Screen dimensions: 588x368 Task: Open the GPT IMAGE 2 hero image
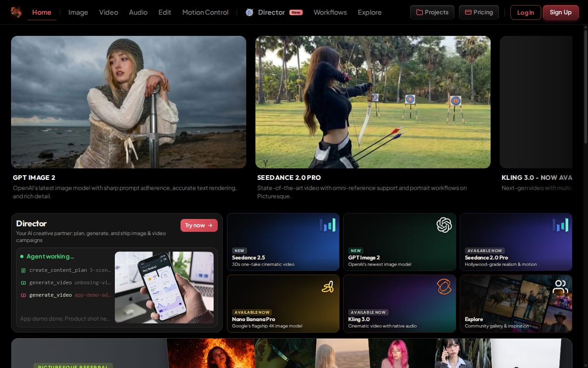pyautogui.click(x=129, y=102)
